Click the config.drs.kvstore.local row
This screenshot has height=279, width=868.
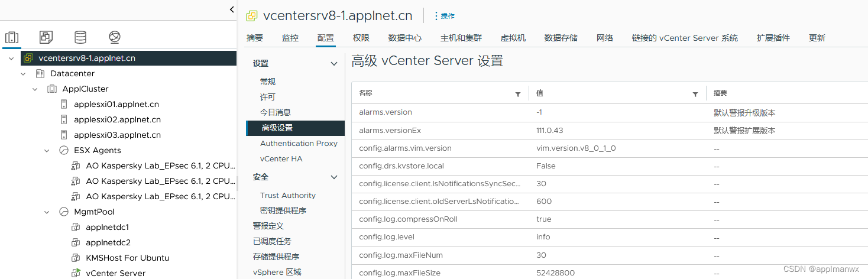[610, 166]
